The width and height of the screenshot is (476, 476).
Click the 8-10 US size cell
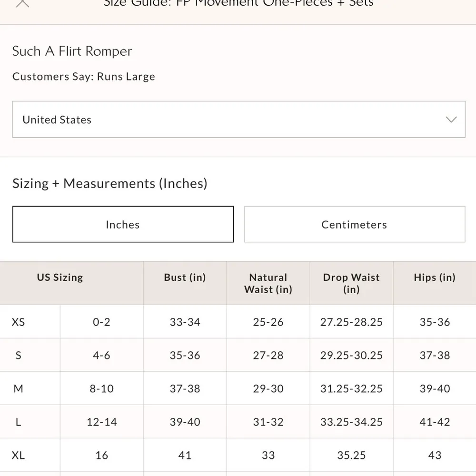[101, 389]
